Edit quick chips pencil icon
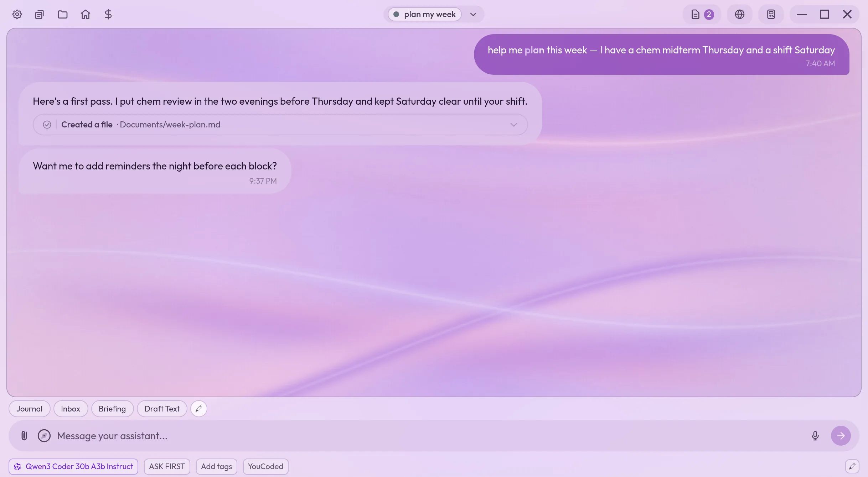 coord(199,409)
